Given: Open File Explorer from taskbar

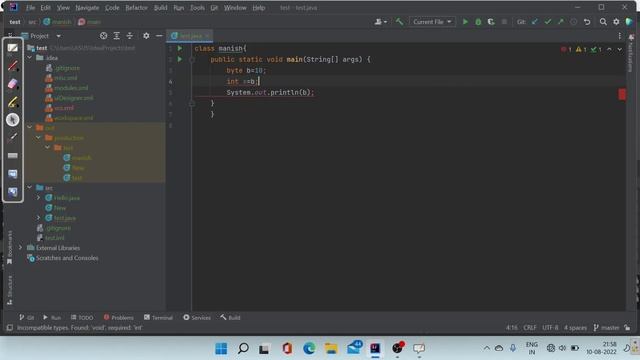Looking at the screenshot, I should pos(331,349).
